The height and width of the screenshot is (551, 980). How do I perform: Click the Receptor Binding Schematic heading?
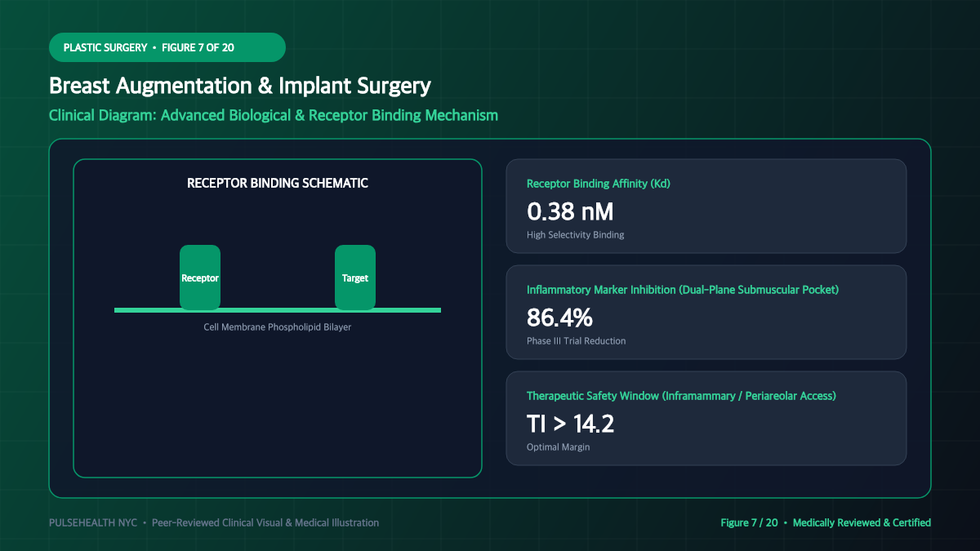pyautogui.click(x=278, y=183)
